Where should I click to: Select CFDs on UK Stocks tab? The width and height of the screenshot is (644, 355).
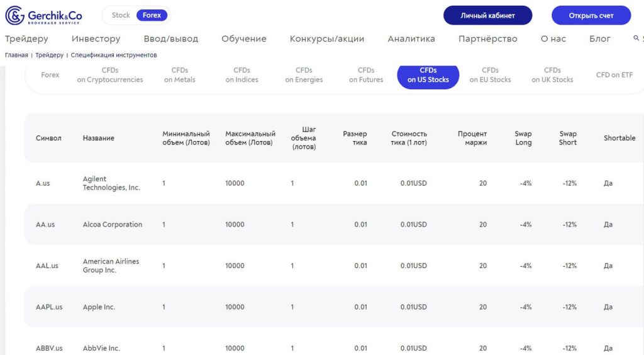(x=552, y=75)
